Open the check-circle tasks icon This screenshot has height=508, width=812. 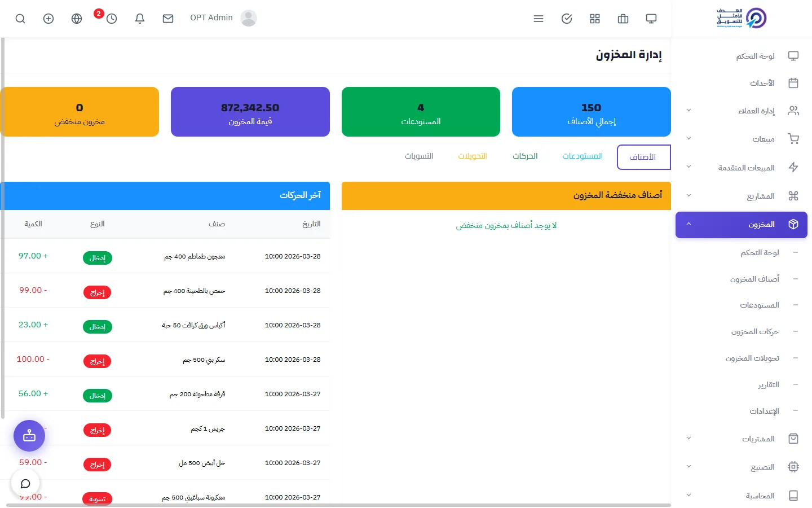tap(567, 19)
